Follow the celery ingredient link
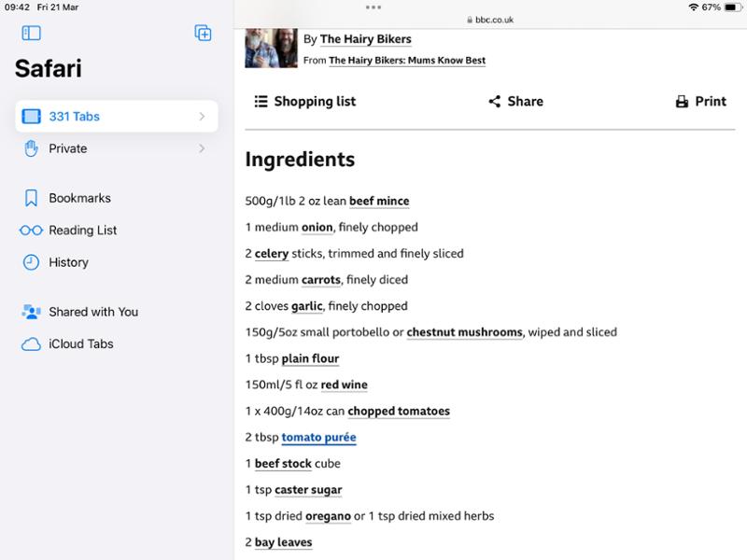The image size is (747, 560). [272, 254]
